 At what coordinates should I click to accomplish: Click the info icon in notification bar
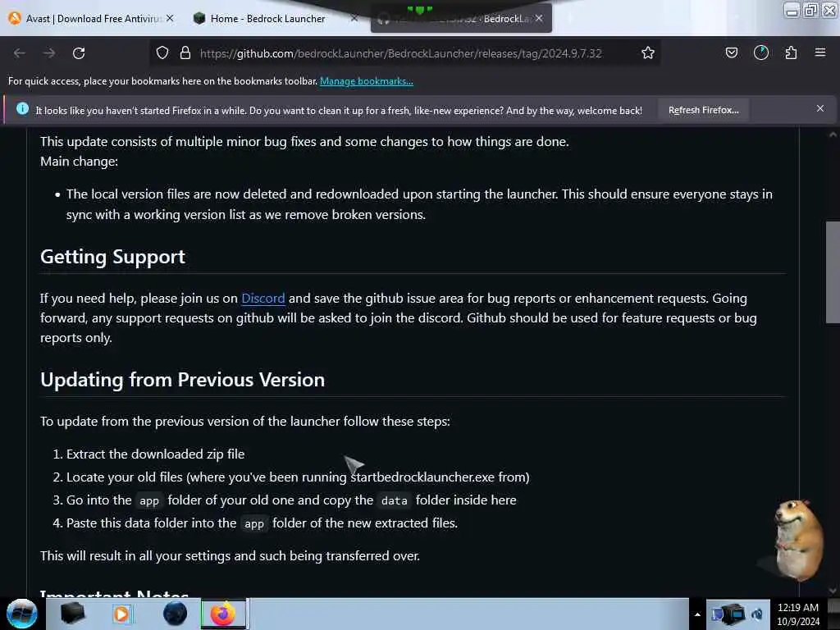click(x=22, y=109)
